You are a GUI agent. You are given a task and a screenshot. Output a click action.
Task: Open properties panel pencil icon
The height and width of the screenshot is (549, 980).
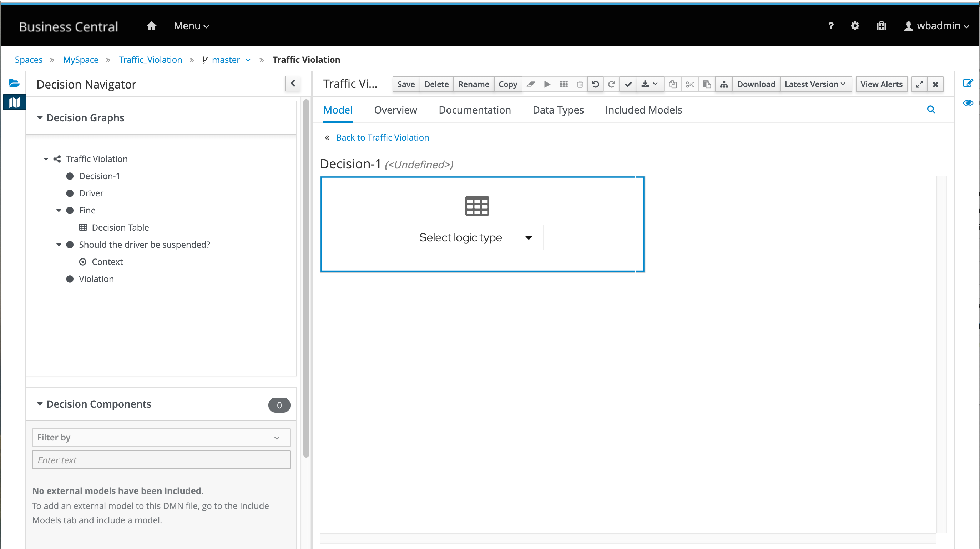968,83
